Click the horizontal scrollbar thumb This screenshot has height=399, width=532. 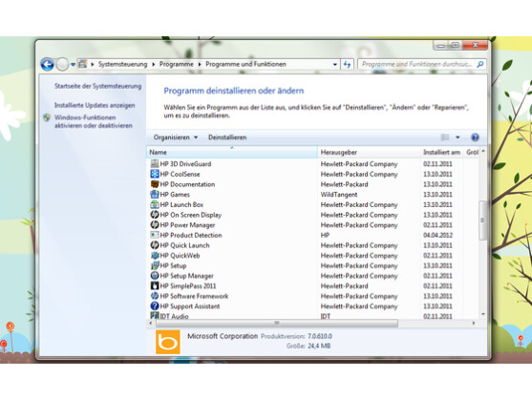[x=277, y=323]
